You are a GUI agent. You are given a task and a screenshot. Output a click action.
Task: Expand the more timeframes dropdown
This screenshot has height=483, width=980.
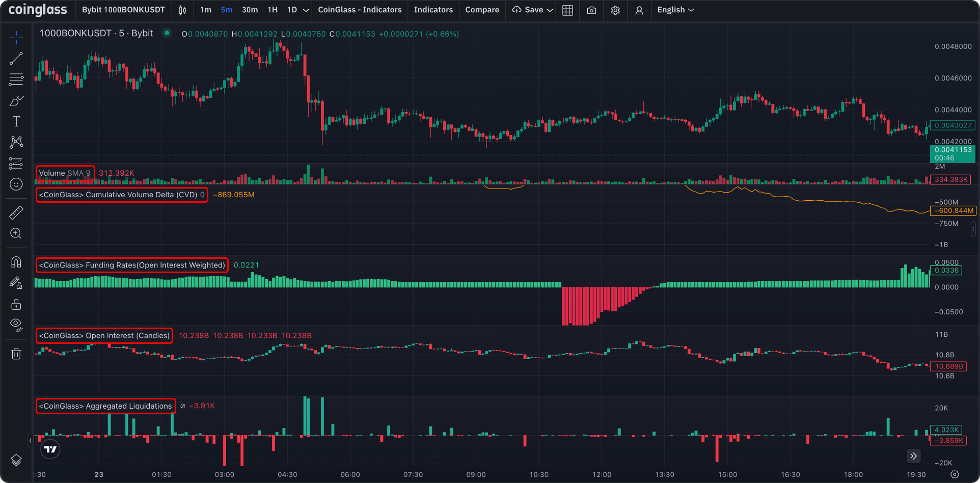click(306, 10)
